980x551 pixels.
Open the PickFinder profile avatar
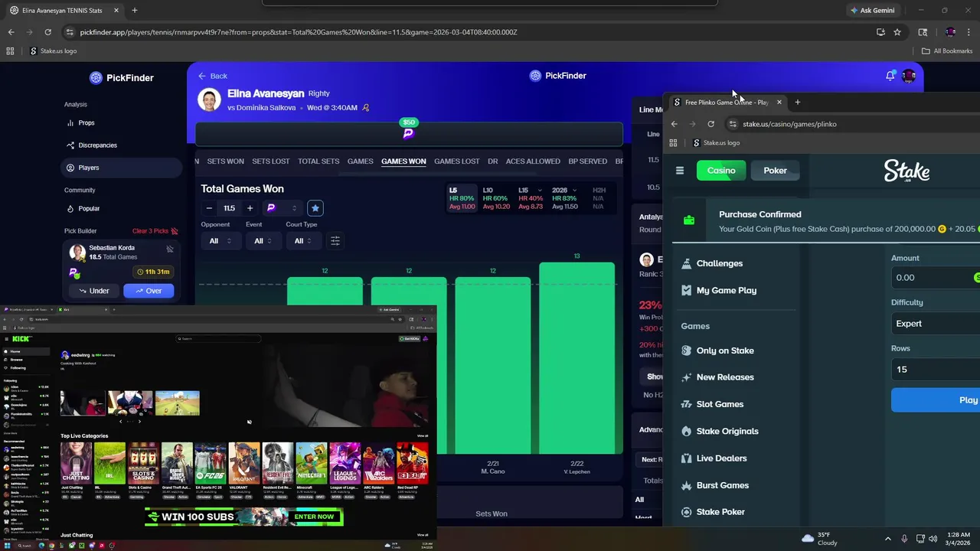coord(909,76)
